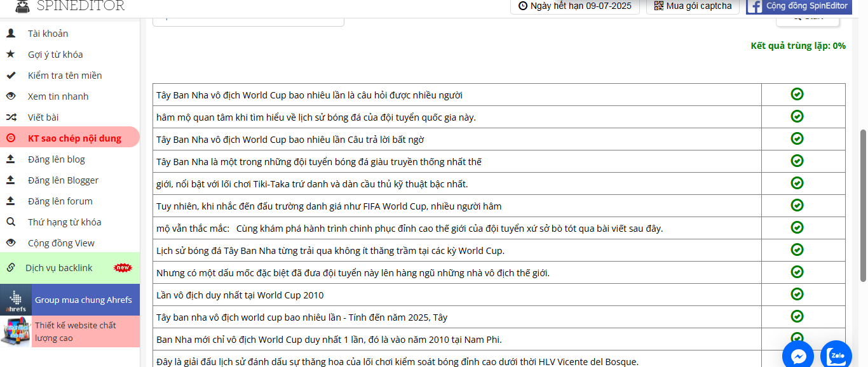Click the Mua gói captcha button

[693, 6]
